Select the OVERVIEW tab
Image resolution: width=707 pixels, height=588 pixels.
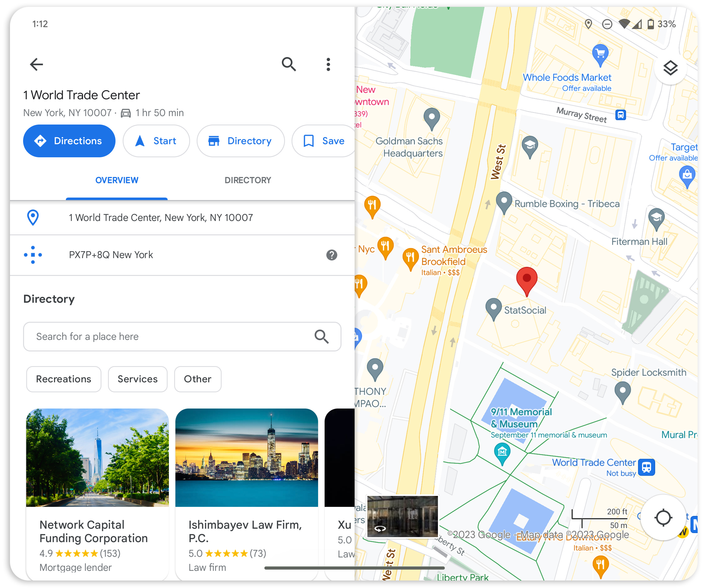pos(116,180)
